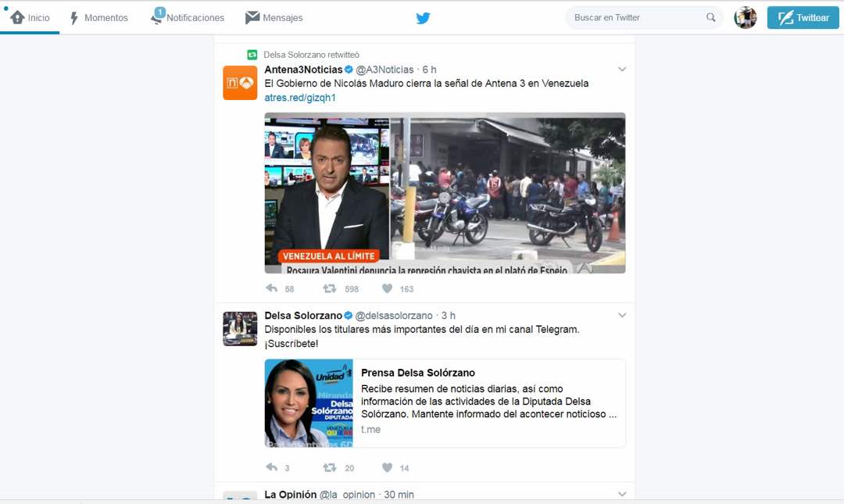
Task: Open the 6 h tweet timestamp
Action: tap(429, 70)
